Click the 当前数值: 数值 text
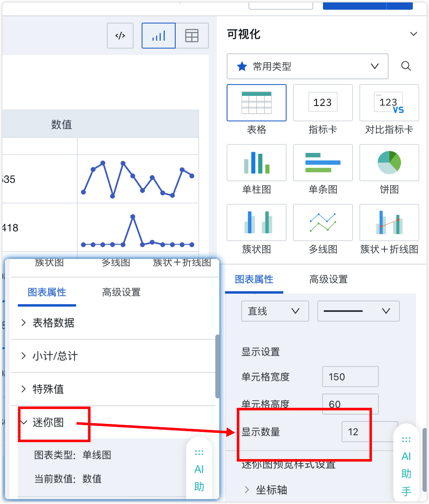Viewport: 429px width, 504px height. (68, 479)
